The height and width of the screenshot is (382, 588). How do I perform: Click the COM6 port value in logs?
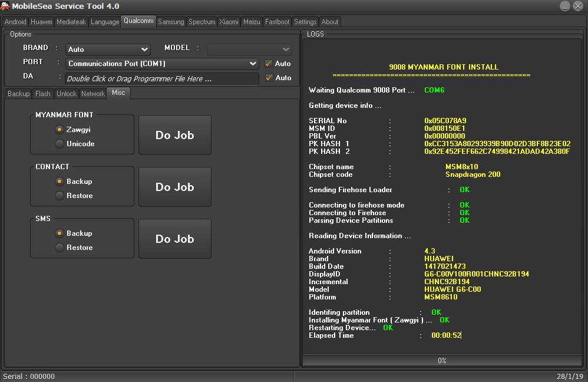[x=434, y=90]
